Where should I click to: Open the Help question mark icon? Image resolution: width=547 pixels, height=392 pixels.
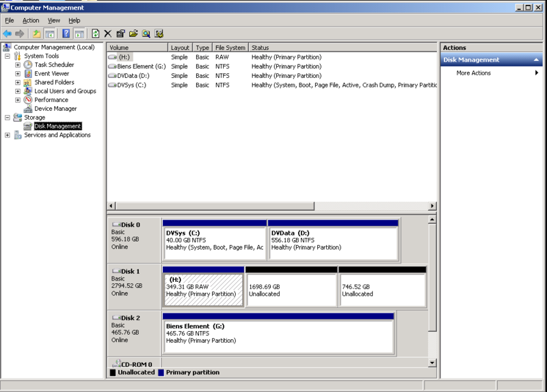coord(66,34)
